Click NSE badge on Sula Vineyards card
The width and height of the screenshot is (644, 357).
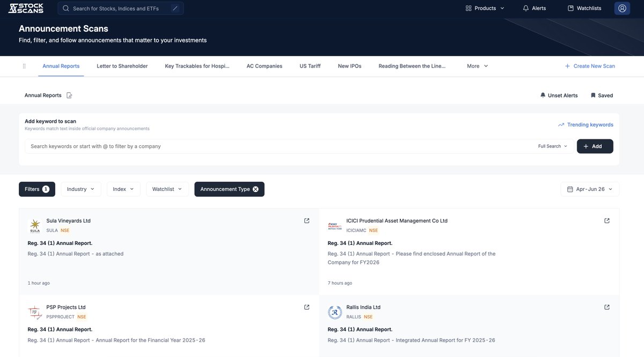click(65, 230)
